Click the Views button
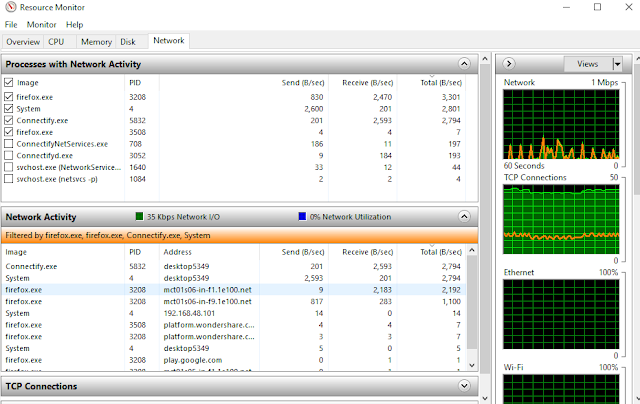This screenshot has width=640, height=404. [x=588, y=64]
